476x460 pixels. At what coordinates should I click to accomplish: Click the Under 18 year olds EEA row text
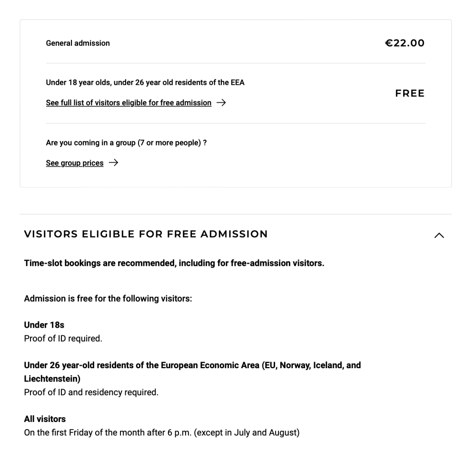pos(145,82)
